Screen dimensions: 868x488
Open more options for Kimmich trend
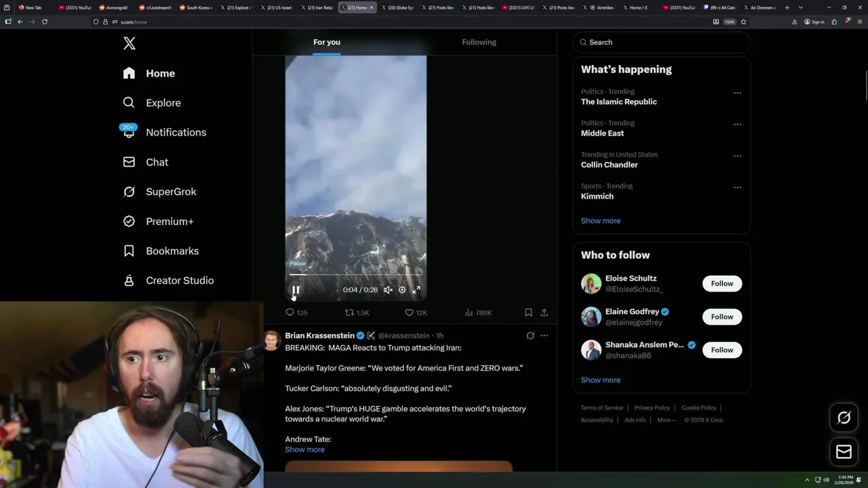coord(737,188)
